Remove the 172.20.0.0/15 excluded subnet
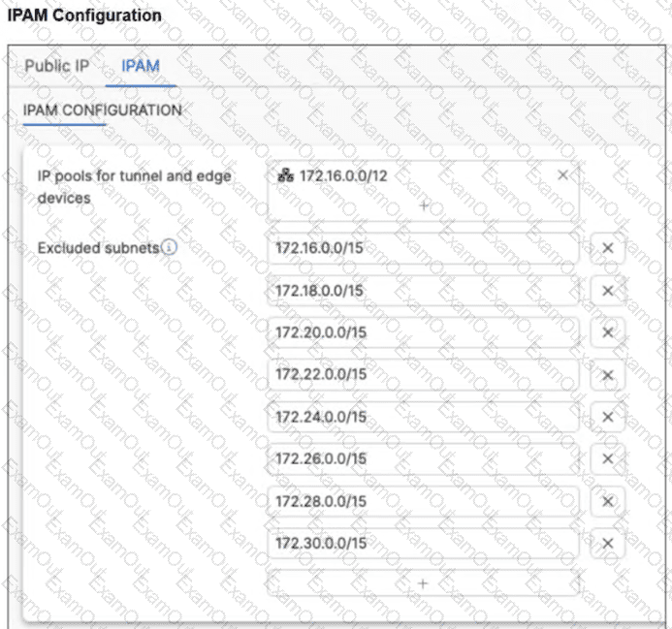672x629 pixels. click(x=607, y=332)
